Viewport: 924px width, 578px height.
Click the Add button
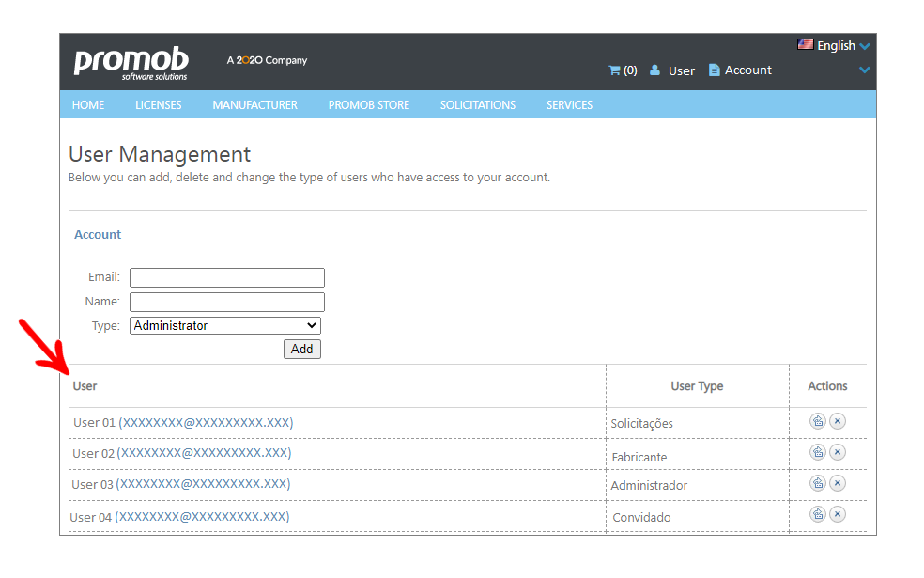[x=302, y=350]
